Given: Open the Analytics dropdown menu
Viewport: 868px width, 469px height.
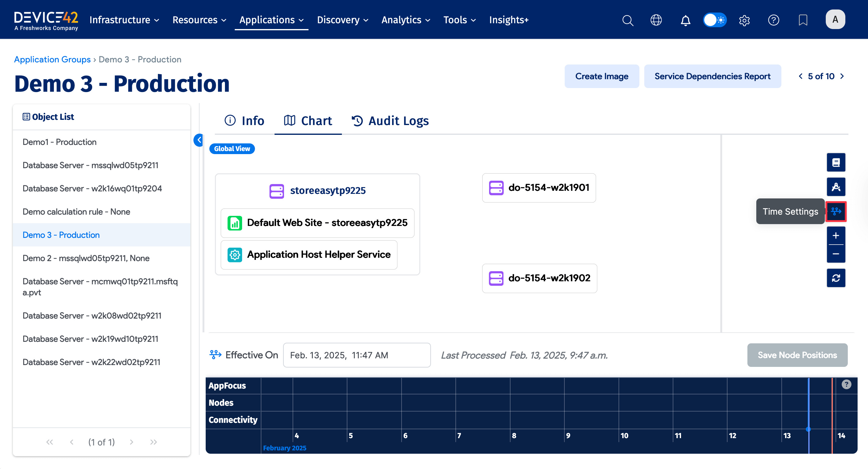Looking at the screenshot, I should tap(406, 20).
